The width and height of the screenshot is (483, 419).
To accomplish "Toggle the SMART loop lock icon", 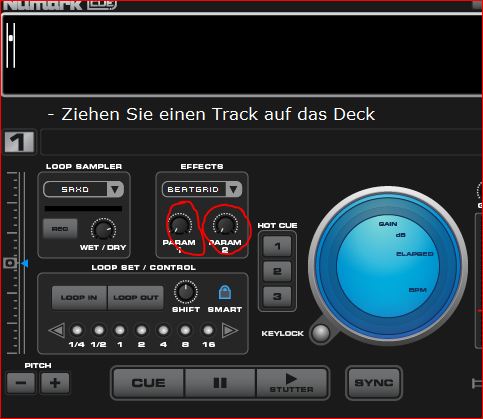I will tap(225, 292).
